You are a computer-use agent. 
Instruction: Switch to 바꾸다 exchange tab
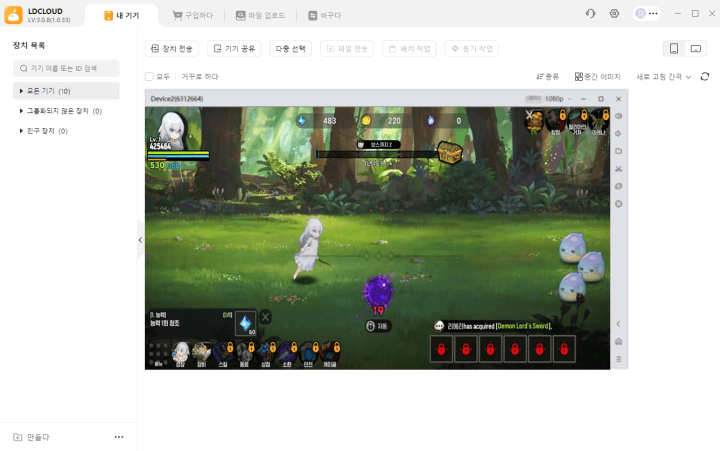(x=325, y=15)
